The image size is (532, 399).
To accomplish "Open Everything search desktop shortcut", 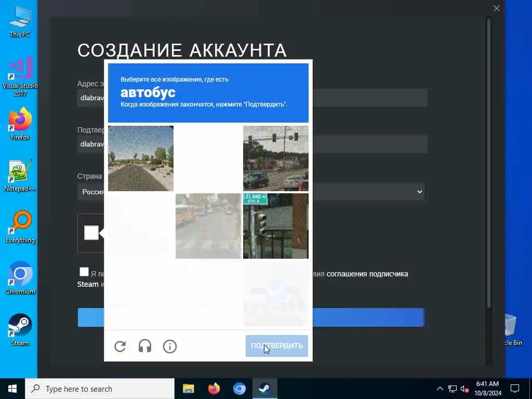I will pos(20,227).
